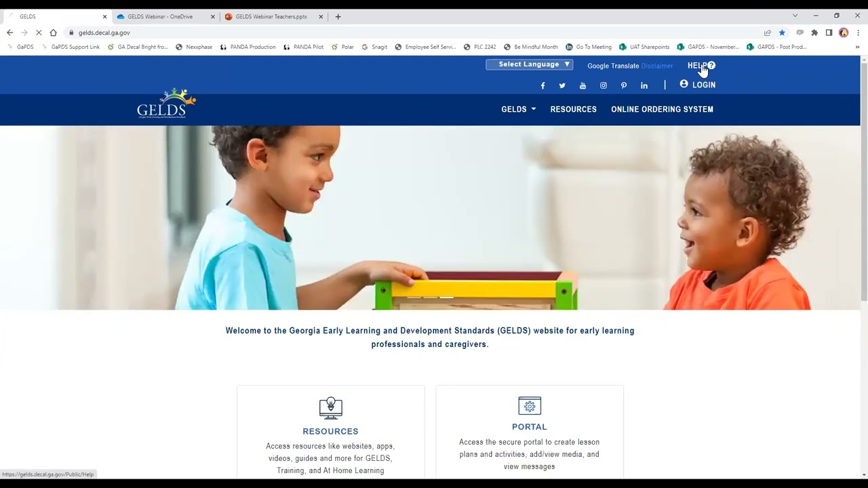Open the Instagram social icon
Screen dimensions: 868x488
tap(604, 85)
